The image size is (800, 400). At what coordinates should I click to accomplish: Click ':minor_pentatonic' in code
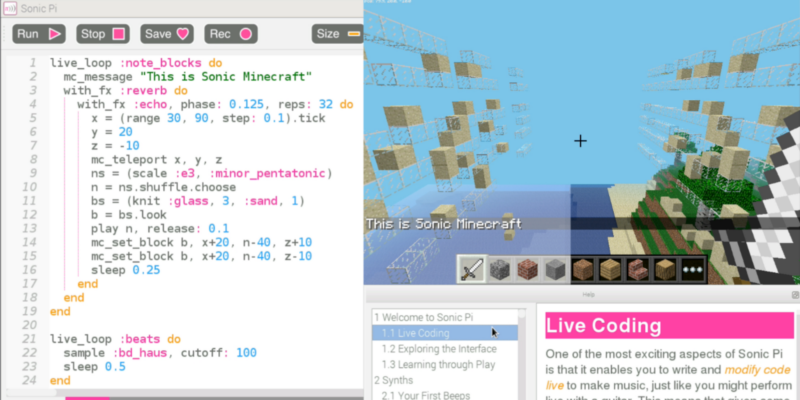coord(267,173)
